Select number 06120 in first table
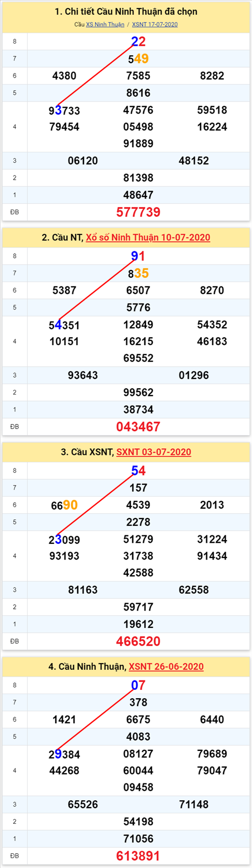 click(83, 161)
